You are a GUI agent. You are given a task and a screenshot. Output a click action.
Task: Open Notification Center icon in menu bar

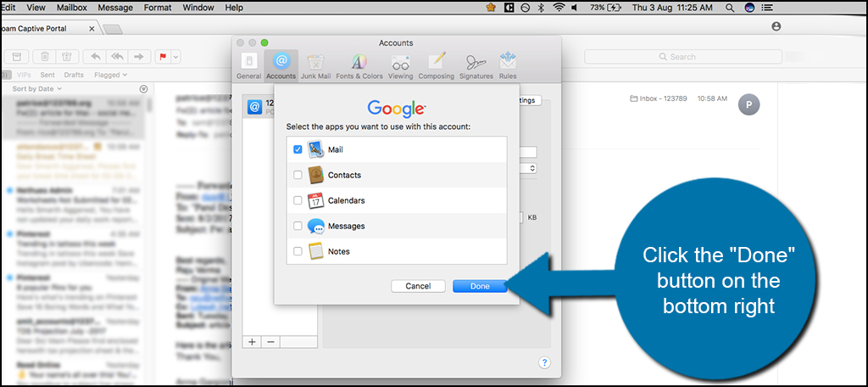(766, 8)
